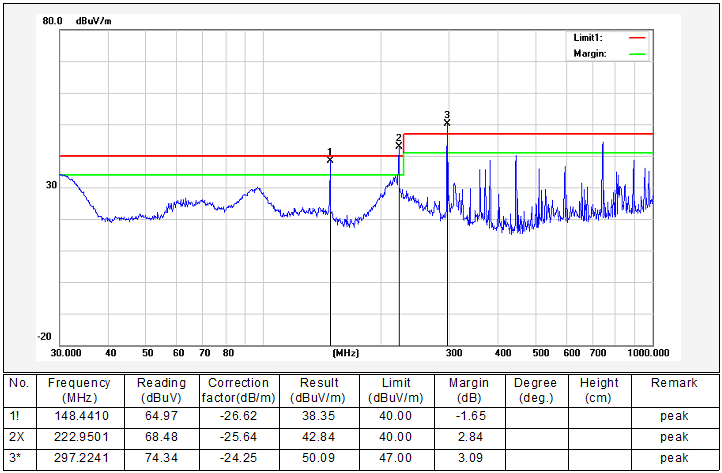Select the Remark column header
The width and height of the screenshot is (722, 473).
(x=674, y=383)
